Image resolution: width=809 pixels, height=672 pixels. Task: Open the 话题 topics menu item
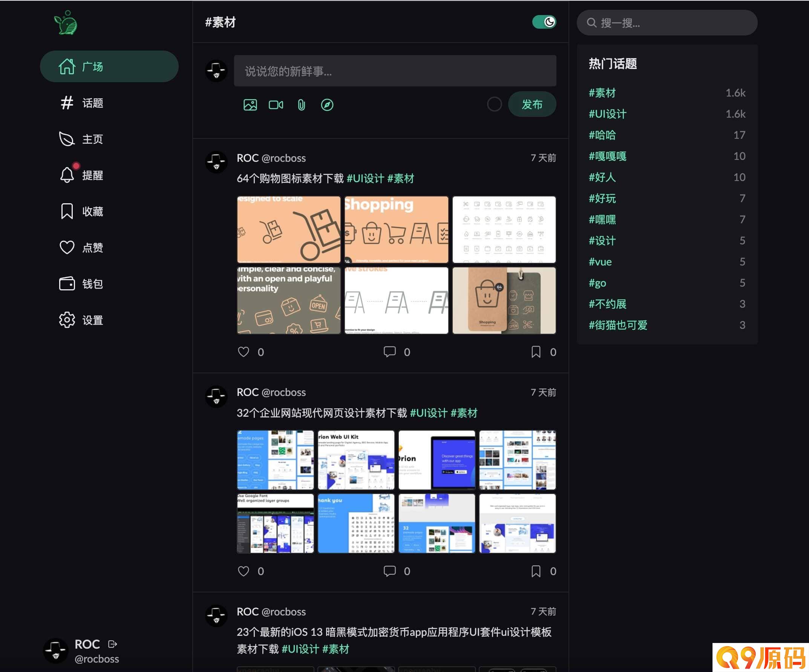(x=109, y=103)
